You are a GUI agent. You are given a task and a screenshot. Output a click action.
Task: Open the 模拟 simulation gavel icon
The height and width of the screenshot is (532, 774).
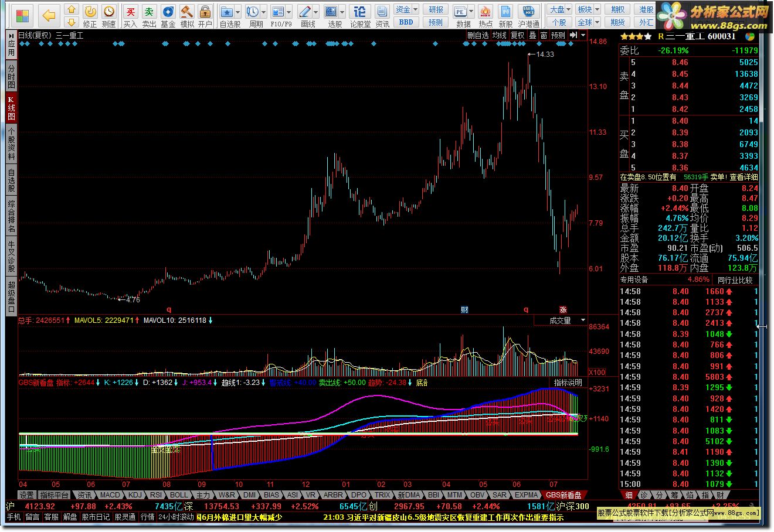pos(186,16)
